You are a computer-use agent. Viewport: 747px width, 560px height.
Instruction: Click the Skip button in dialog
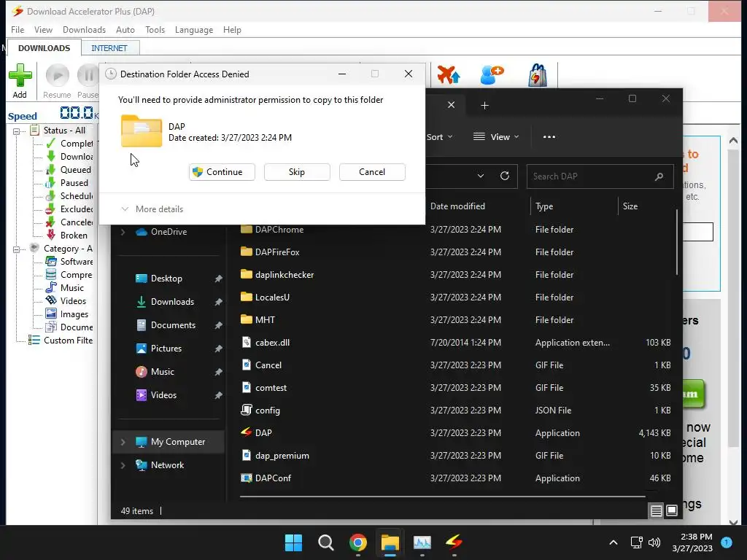[x=297, y=172]
